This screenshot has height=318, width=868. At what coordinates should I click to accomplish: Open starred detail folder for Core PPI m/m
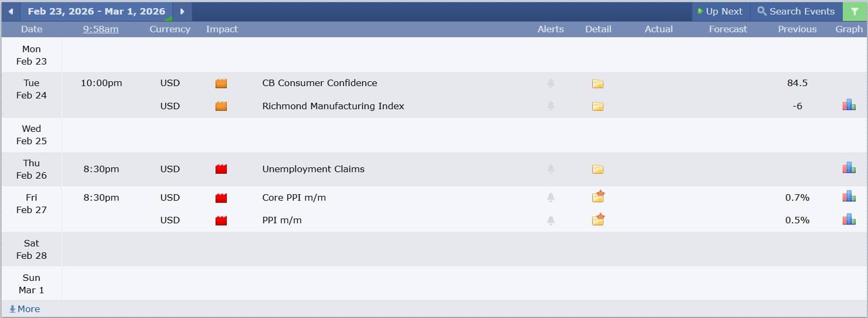tap(598, 197)
